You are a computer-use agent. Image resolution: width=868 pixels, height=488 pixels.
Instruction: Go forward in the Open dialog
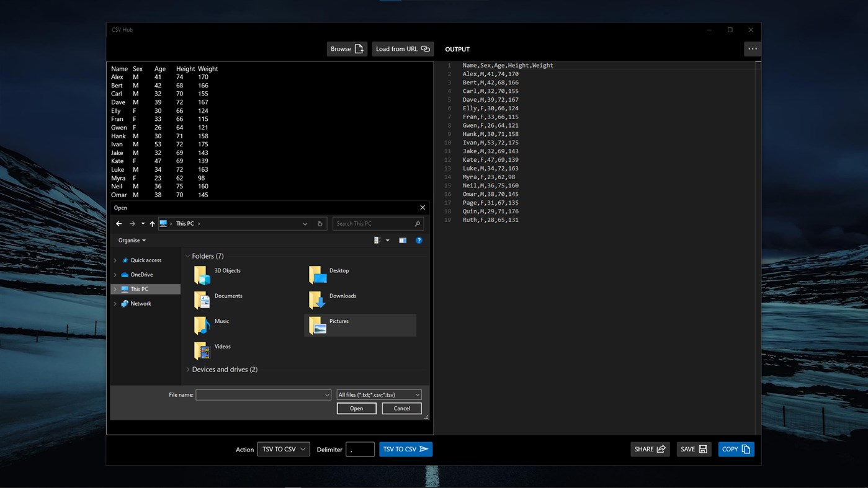coord(132,224)
